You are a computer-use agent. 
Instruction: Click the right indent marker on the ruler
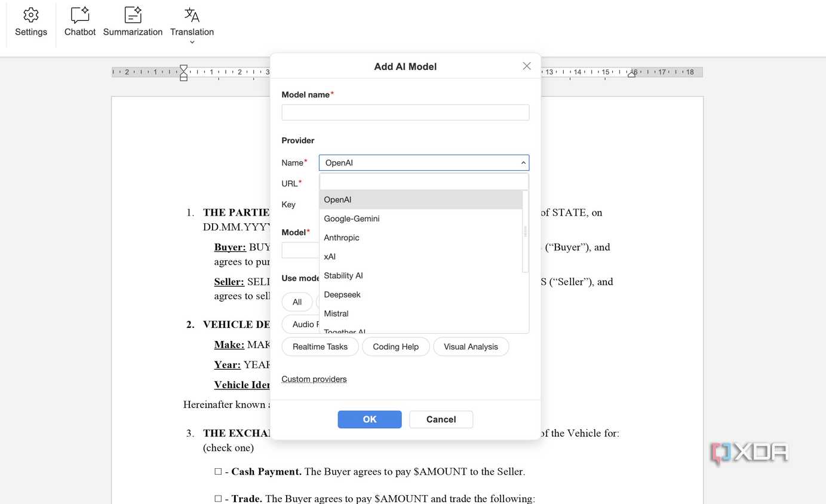point(632,73)
